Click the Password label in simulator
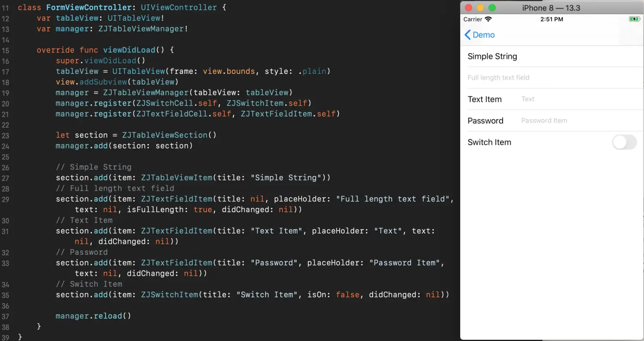 coord(485,121)
